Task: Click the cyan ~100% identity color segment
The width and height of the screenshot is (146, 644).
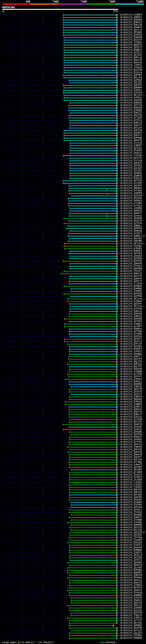Action: [x=130, y=4]
